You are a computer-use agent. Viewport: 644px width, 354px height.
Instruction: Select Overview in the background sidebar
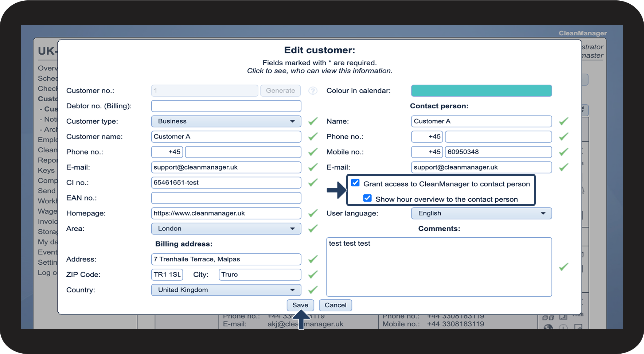[x=48, y=68]
